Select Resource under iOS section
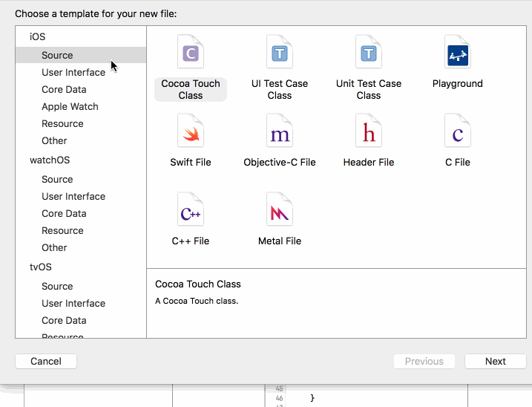The width and height of the screenshot is (532, 407). (x=62, y=124)
